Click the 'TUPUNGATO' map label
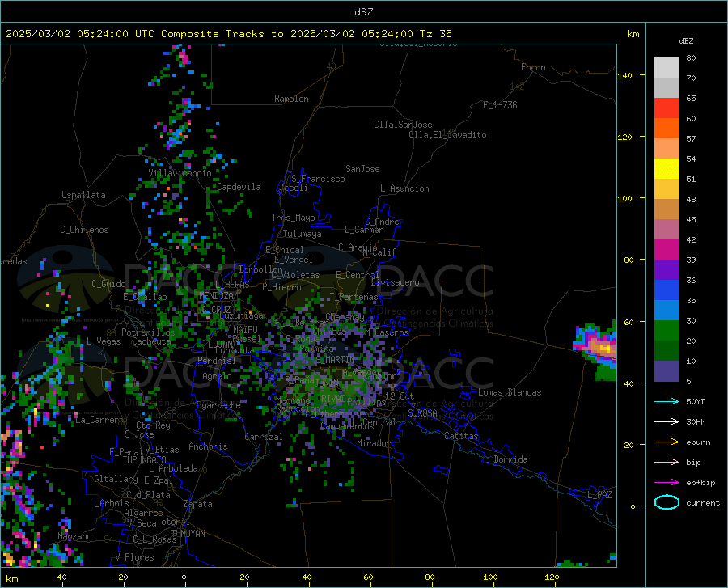Viewport: 728px width, 588px height. tap(145, 460)
